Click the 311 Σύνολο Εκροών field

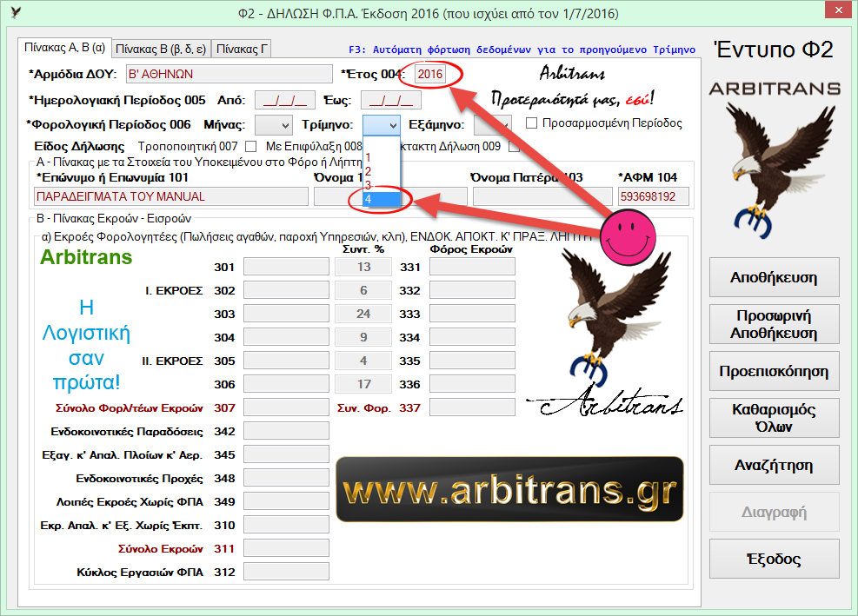[286, 549]
